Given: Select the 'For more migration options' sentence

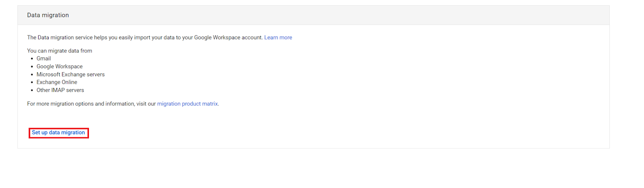Looking at the screenshot, I should pyautogui.click(x=123, y=104).
